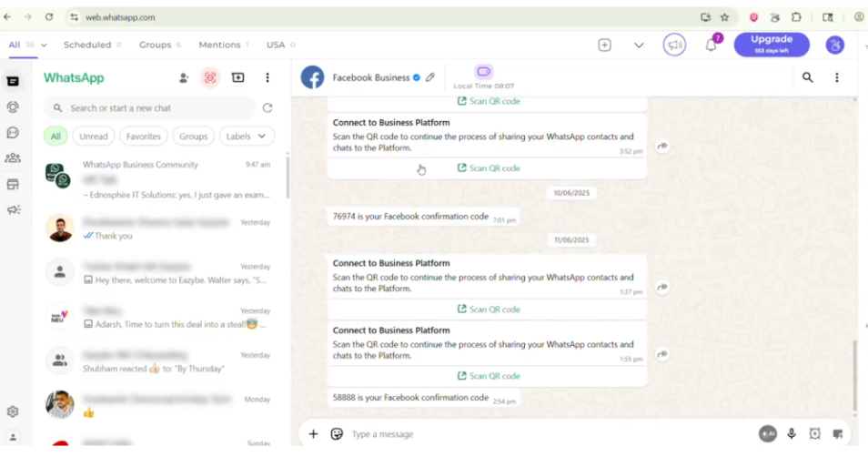Reload the web.whatsapp.com page

point(49,17)
